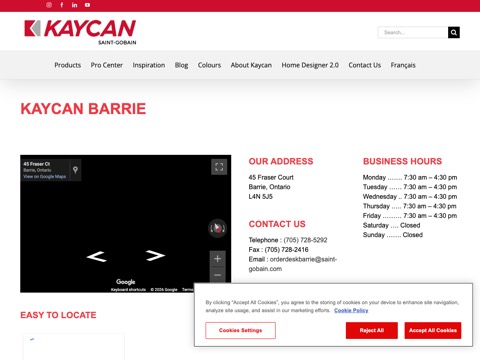Open the Pro Center menu
480x360 pixels.
pyautogui.click(x=107, y=65)
